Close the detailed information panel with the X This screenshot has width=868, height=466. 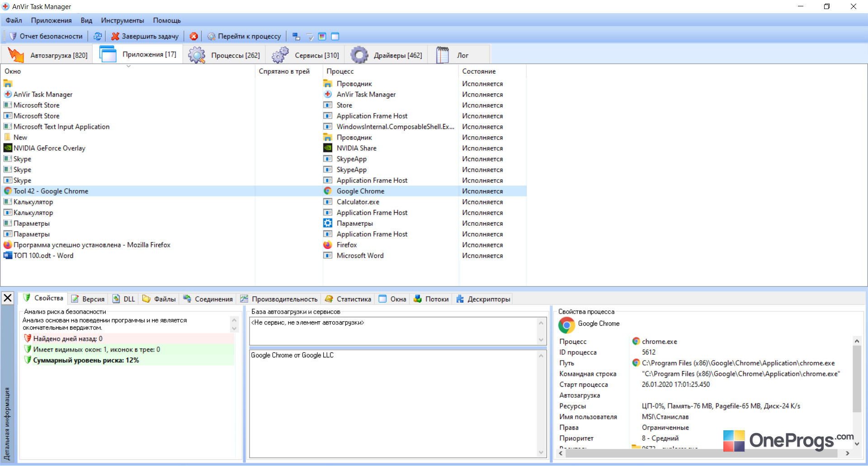pos(8,298)
